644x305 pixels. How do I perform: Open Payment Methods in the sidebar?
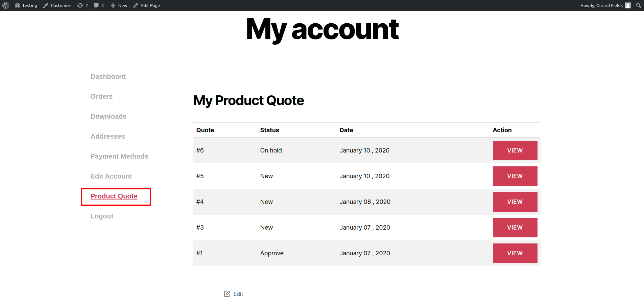[x=119, y=156]
